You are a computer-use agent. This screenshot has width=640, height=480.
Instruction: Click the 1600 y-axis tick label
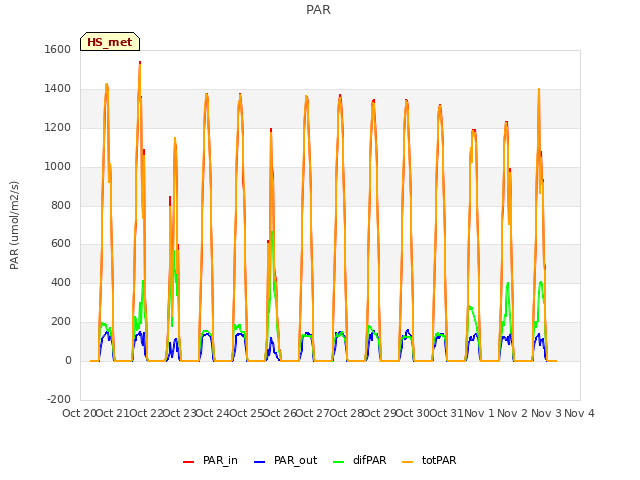[58, 49]
